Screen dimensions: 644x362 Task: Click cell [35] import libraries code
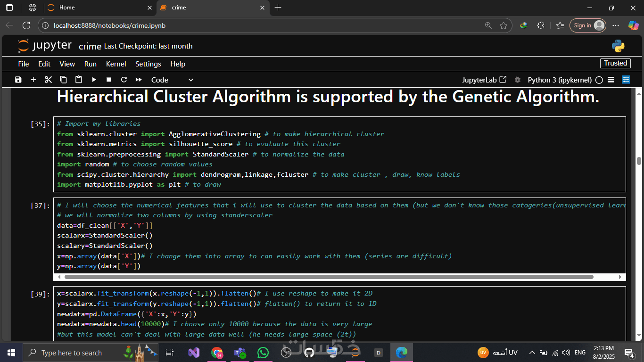[x=339, y=154]
